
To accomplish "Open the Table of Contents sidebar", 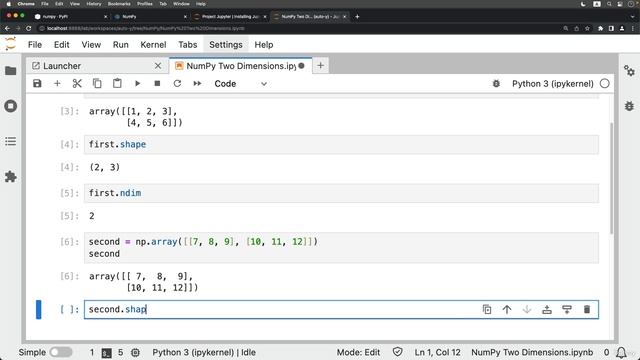I will [x=11, y=142].
